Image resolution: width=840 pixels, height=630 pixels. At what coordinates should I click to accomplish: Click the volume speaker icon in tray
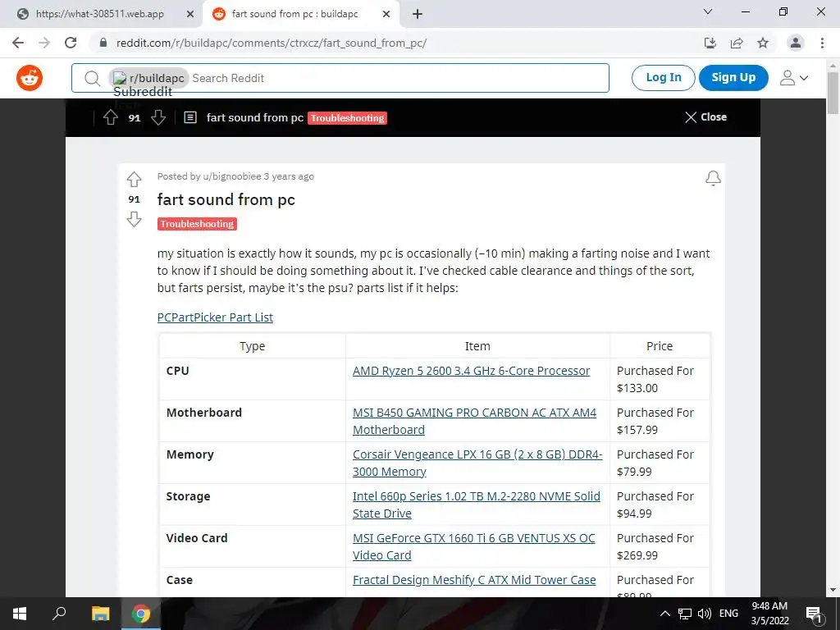[705, 614]
